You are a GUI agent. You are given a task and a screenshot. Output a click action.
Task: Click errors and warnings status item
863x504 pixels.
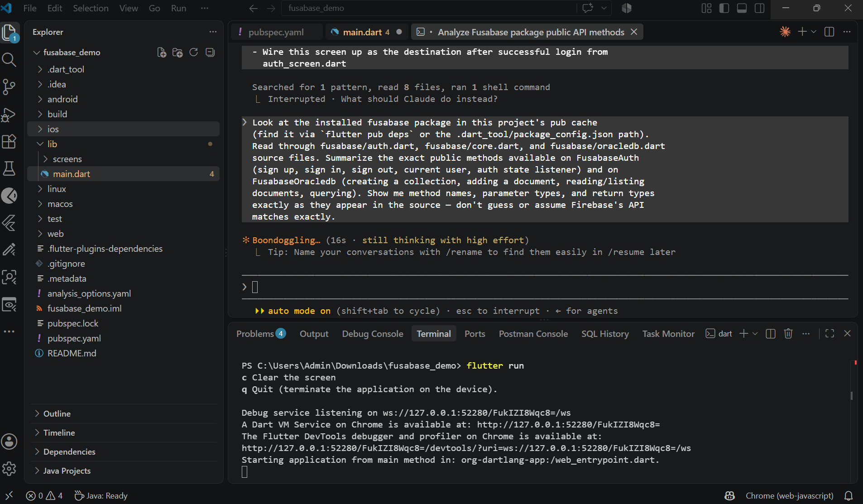pos(44,496)
